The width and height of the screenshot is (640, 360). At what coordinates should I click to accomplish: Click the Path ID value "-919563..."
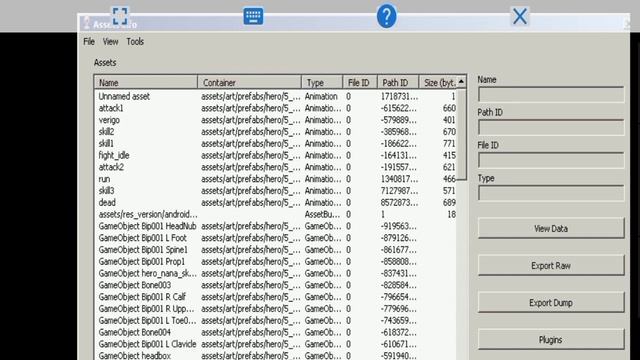(398, 226)
